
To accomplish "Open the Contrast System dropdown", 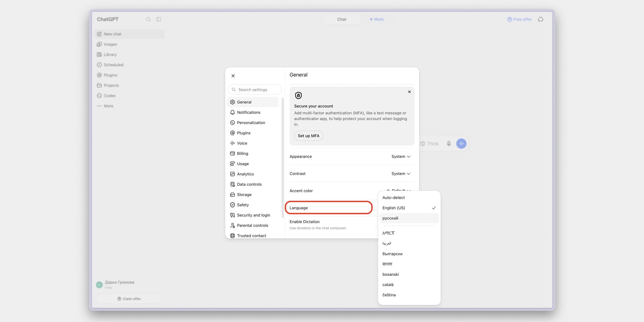I will click(401, 174).
